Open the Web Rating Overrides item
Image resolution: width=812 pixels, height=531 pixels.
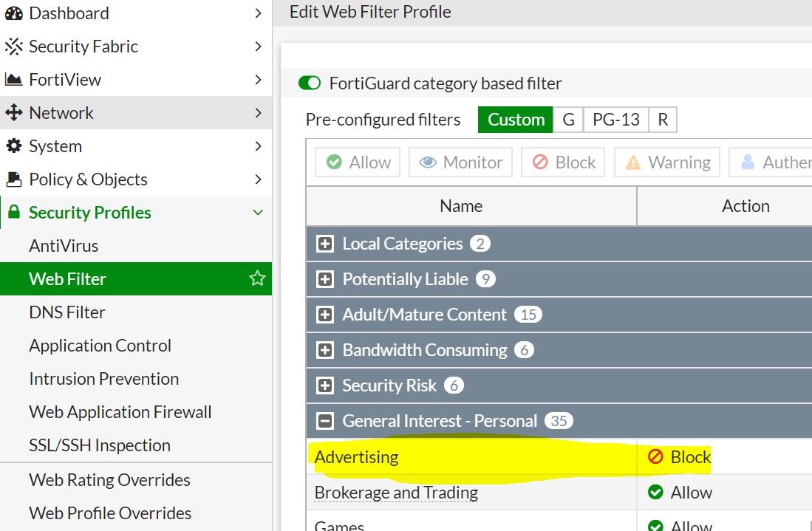pyautogui.click(x=136, y=480)
